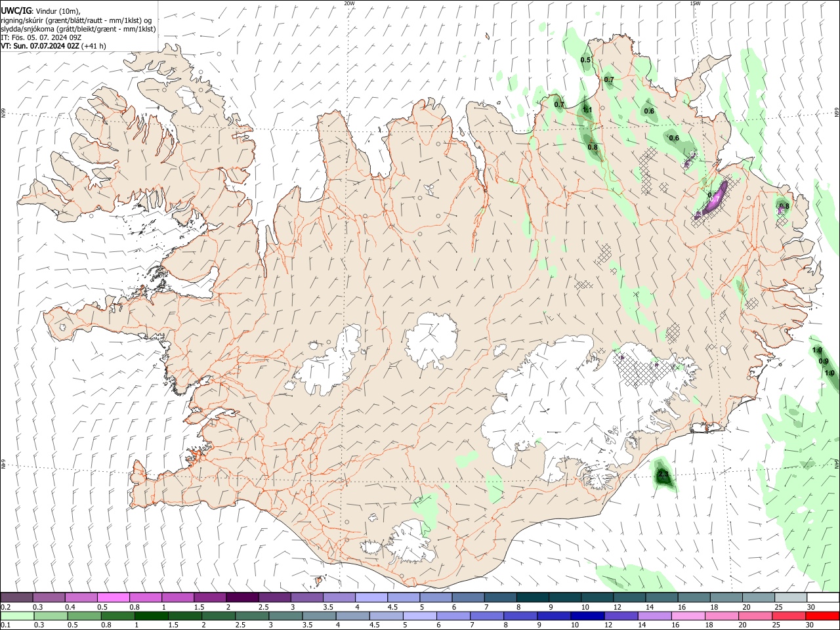The image size is (840, 630).
Task: Click the steel blue 6 snow legend swatch
Action: coord(468,598)
